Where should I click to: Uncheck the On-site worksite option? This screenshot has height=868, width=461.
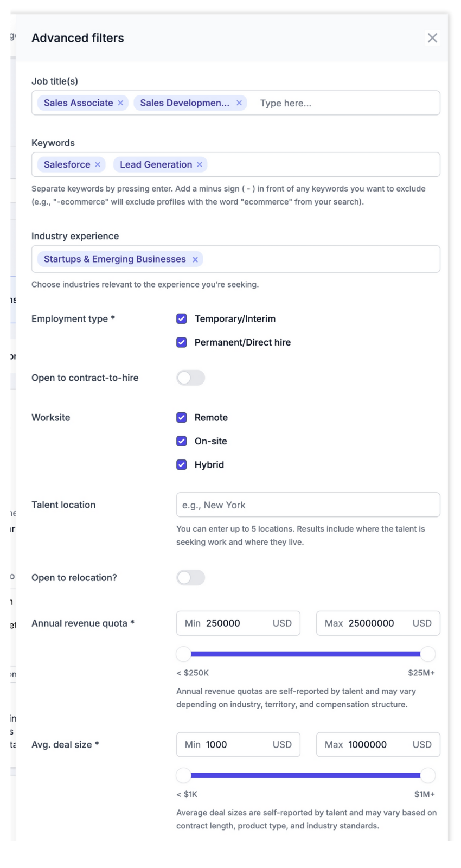(x=182, y=441)
